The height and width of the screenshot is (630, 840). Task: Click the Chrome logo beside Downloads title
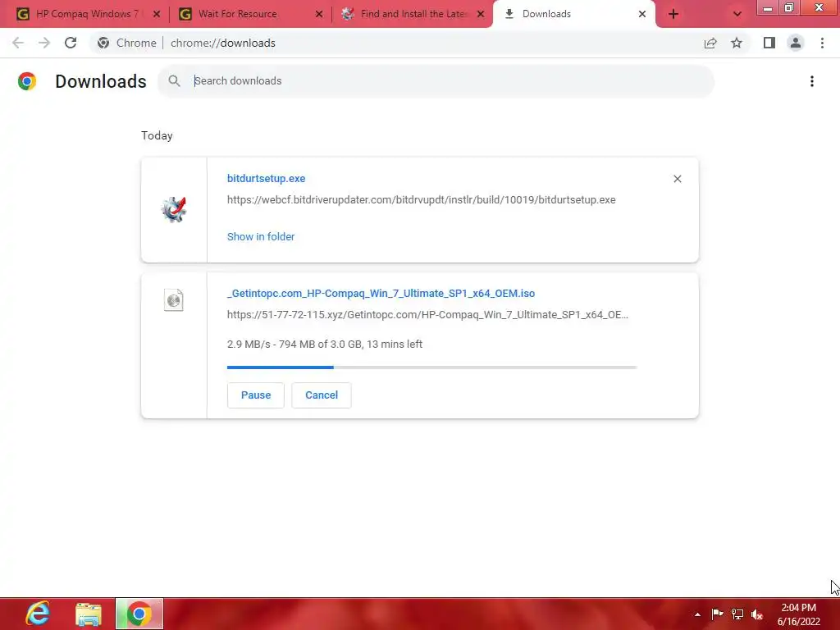pyautogui.click(x=27, y=81)
